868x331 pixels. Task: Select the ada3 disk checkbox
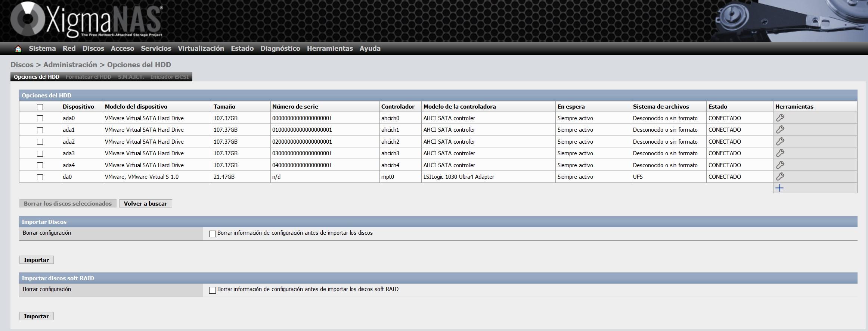click(40, 154)
